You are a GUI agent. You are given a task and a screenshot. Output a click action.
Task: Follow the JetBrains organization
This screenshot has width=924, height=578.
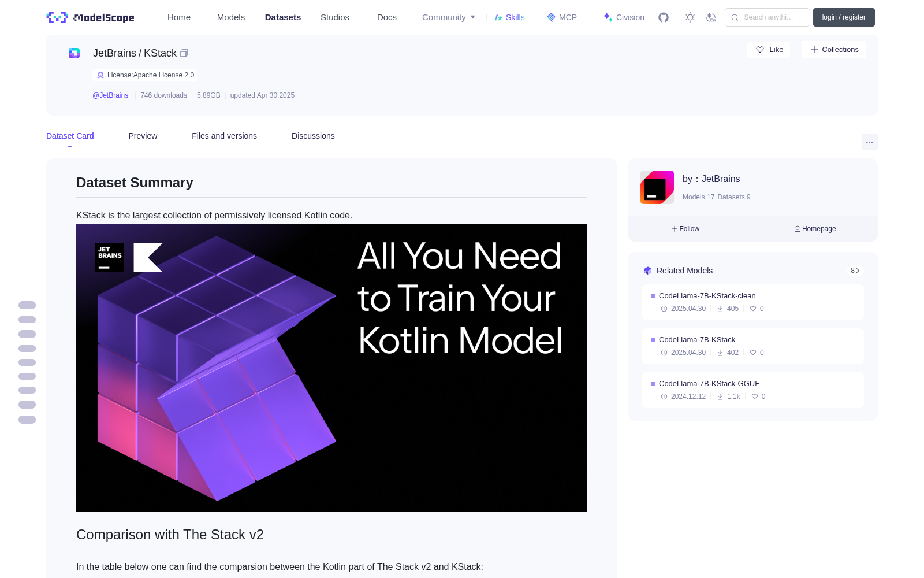[685, 229]
